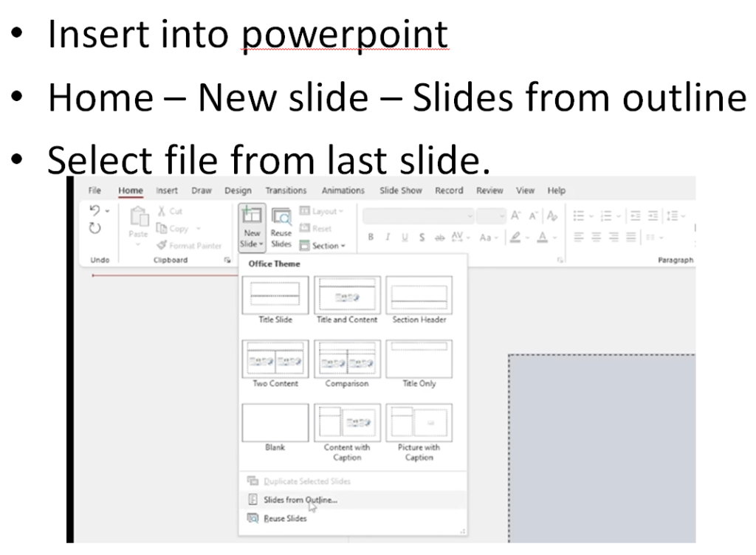Open the Record tab
The width and height of the screenshot is (756, 555).
pos(449,190)
